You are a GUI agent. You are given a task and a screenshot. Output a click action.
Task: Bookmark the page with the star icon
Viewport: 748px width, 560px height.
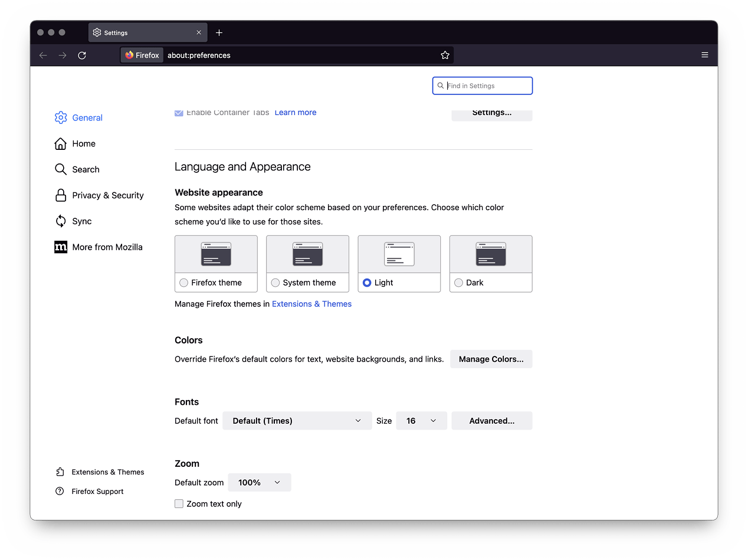click(x=445, y=55)
